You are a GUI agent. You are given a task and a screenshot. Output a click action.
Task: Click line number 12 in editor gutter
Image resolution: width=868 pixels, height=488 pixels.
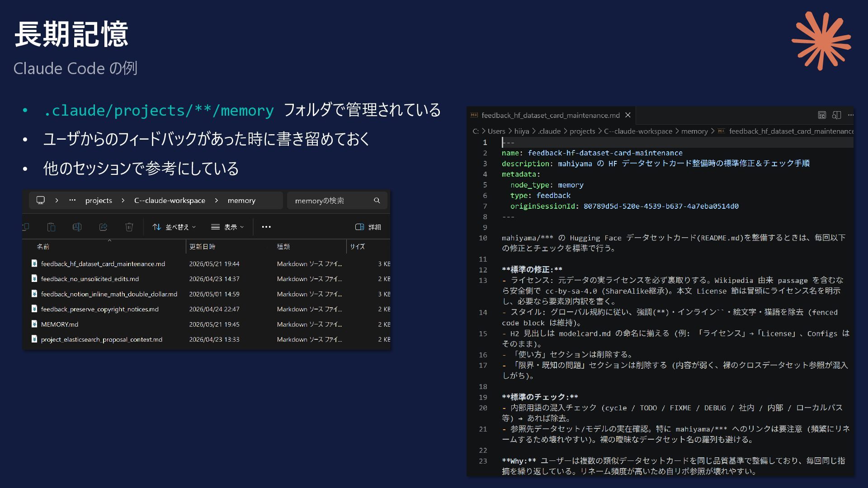click(x=483, y=270)
